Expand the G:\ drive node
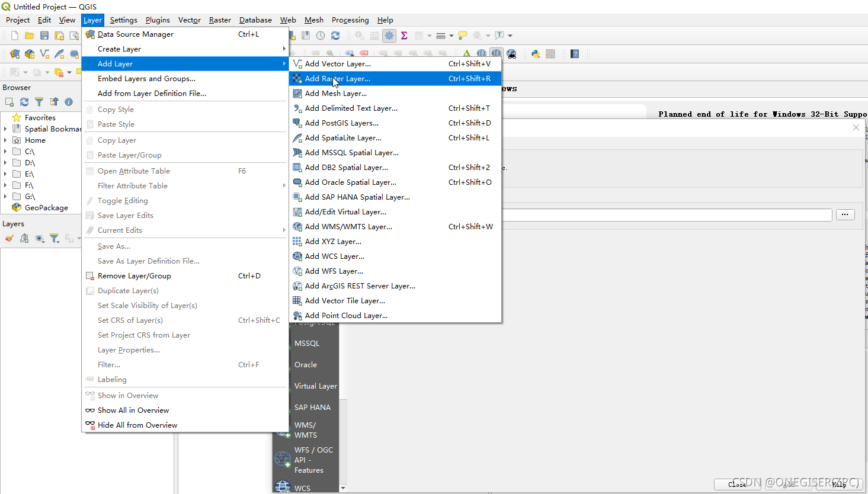 point(5,196)
